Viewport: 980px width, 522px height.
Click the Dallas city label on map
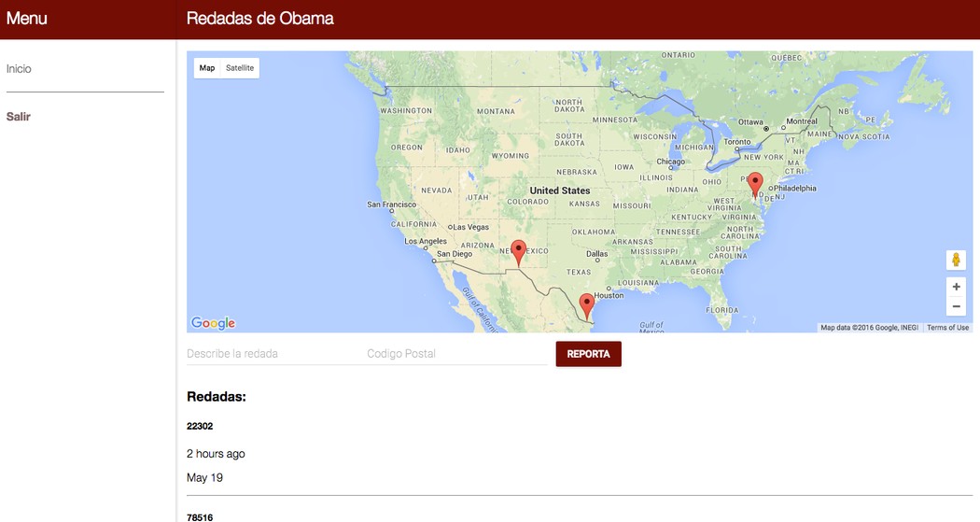pyautogui.click(x=597, y=254)
